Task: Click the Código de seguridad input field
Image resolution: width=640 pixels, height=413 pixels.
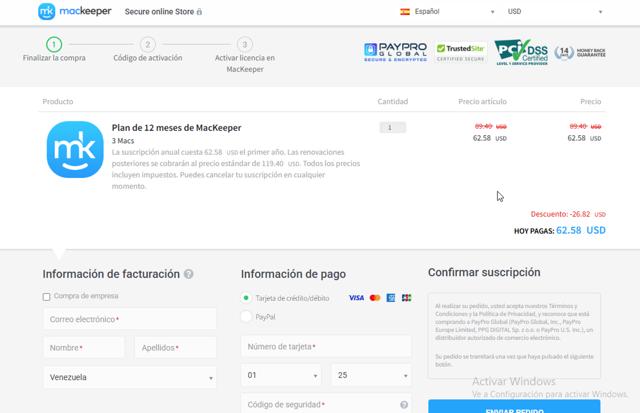Action: (326, 404)
